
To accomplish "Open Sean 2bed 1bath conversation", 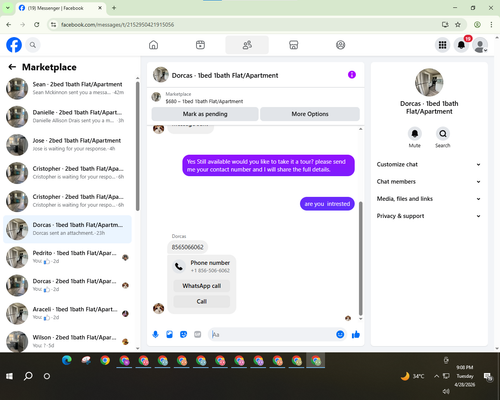I will coord(67,88).
